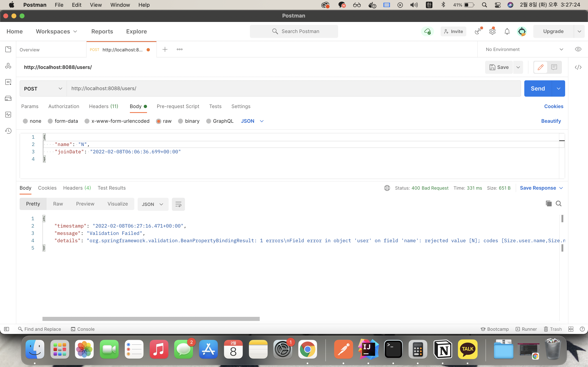Click the Beautify link
This screenshot has height=367, width=588.
[551, 121]
